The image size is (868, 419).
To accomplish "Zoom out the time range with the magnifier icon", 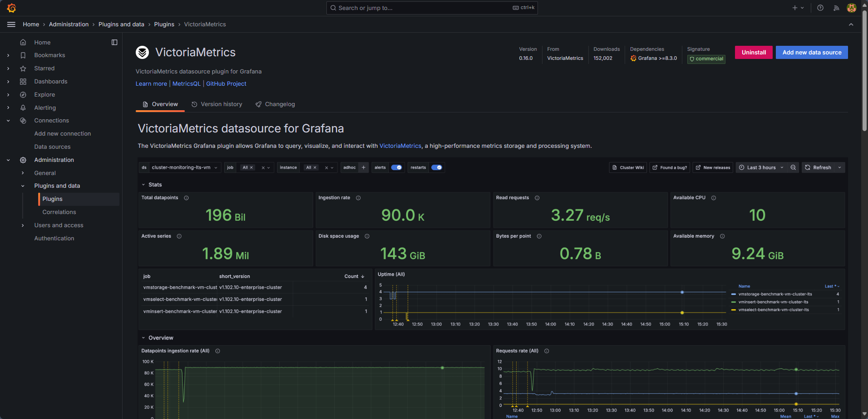I will coord(793,167).
